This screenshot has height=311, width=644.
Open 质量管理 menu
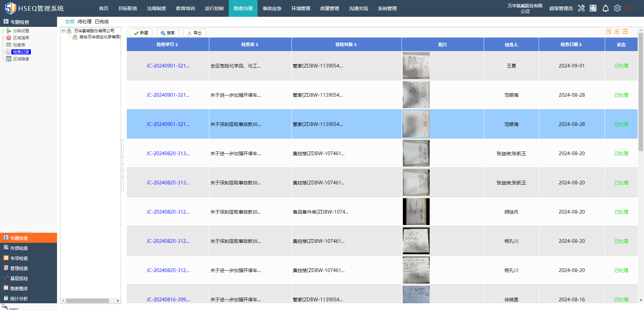point(330,8)
